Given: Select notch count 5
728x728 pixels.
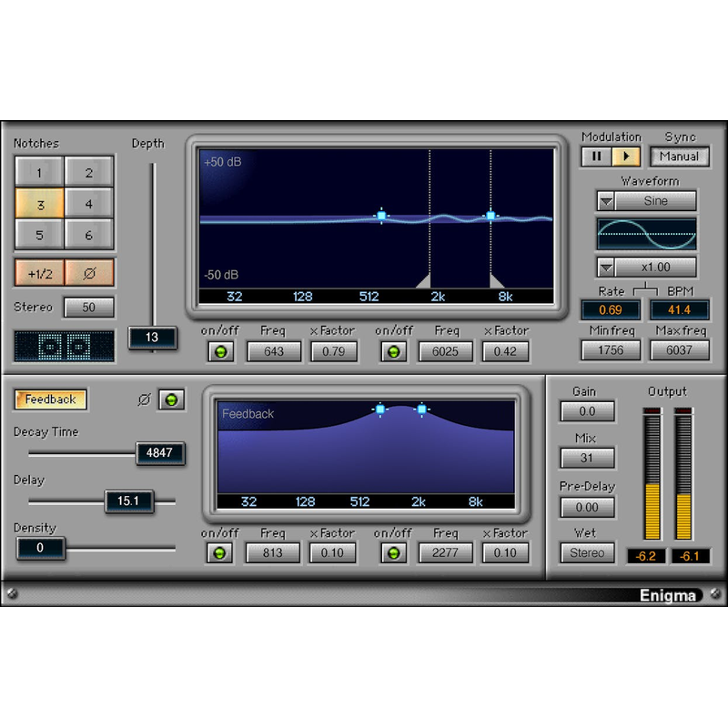Looking at the screenshot, I should [39, 235].
